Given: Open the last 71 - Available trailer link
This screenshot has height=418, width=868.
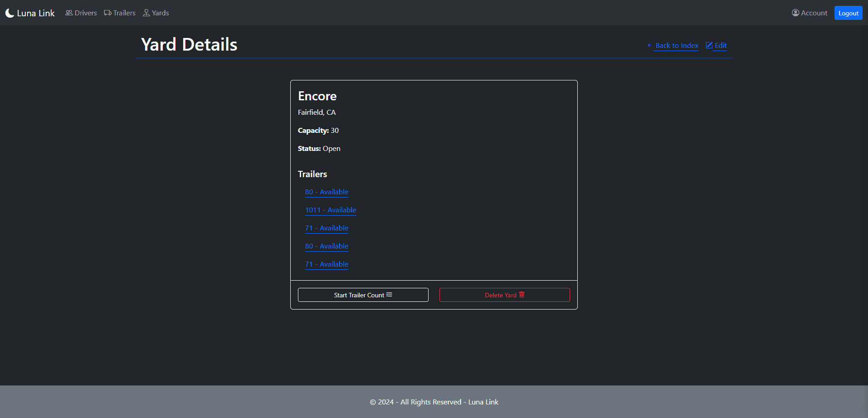Looking at the screenshot, I should tap(326, 264).
